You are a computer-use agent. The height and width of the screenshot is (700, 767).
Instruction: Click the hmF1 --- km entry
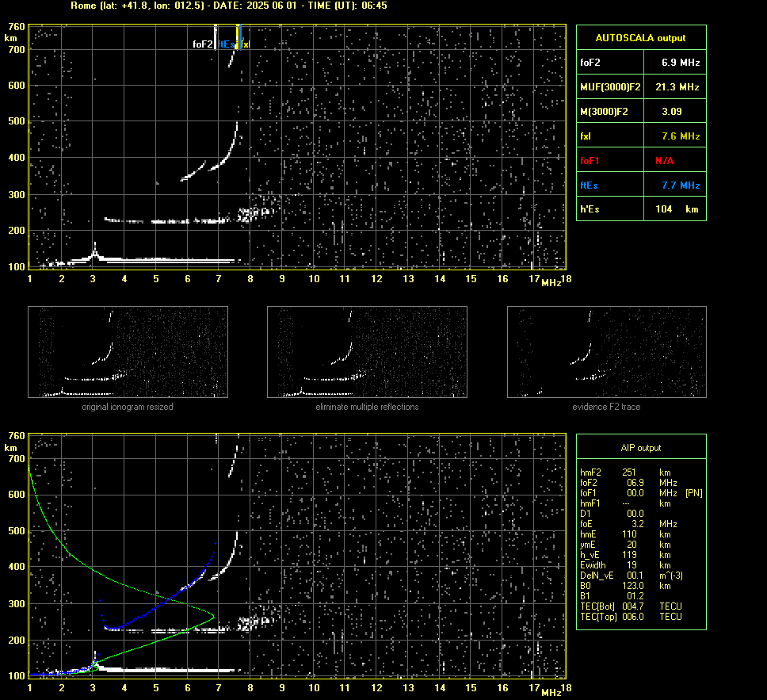point(625,503)
